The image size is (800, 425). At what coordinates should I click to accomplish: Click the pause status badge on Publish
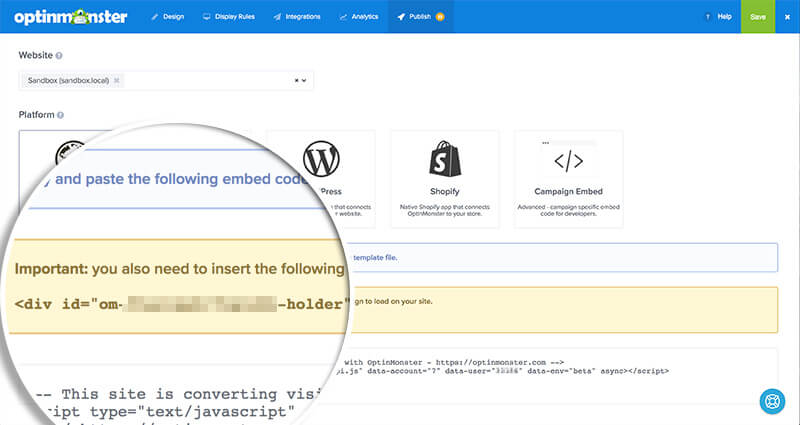click(x=440, y=17)
